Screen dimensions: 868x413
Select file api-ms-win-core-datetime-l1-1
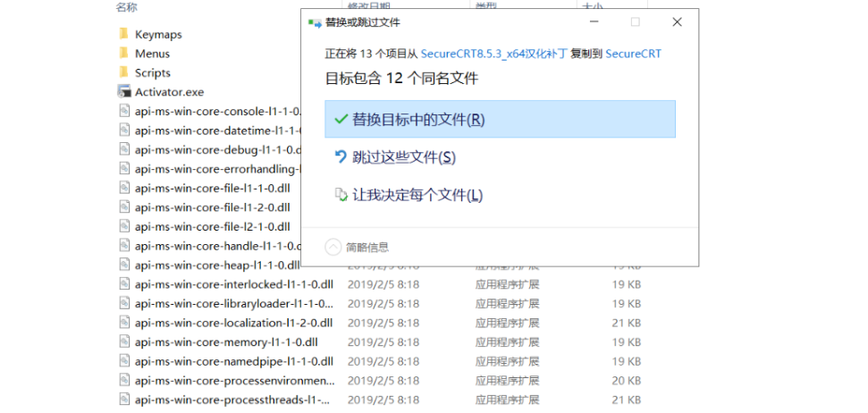tap(217, 131)
